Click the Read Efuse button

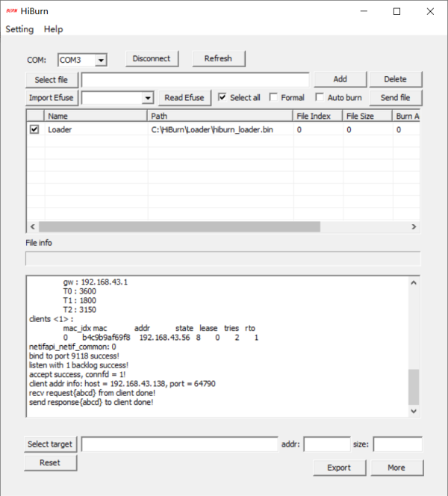tap(184, 98)
